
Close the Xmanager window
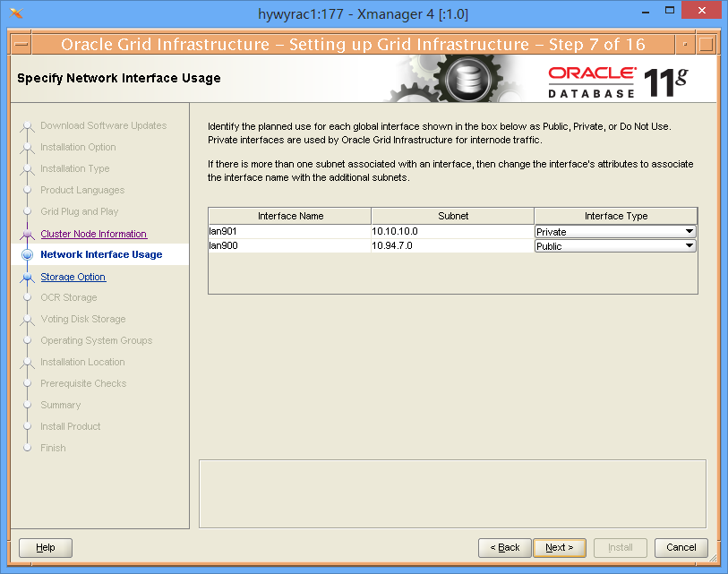tap(701, 10)
